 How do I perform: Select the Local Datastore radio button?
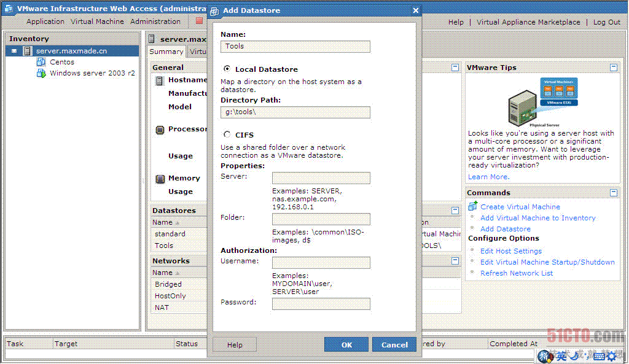point(227,69)
